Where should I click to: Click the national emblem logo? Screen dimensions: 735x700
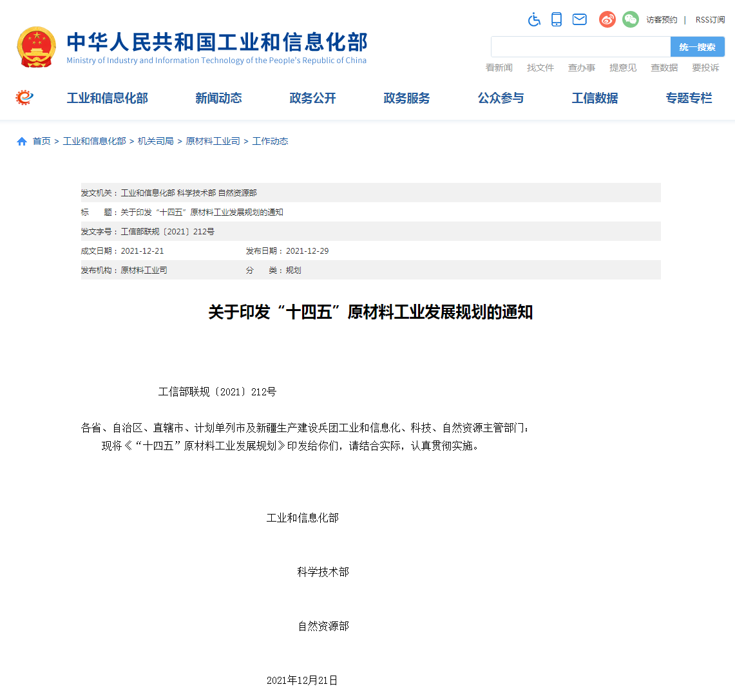[37, 47]
